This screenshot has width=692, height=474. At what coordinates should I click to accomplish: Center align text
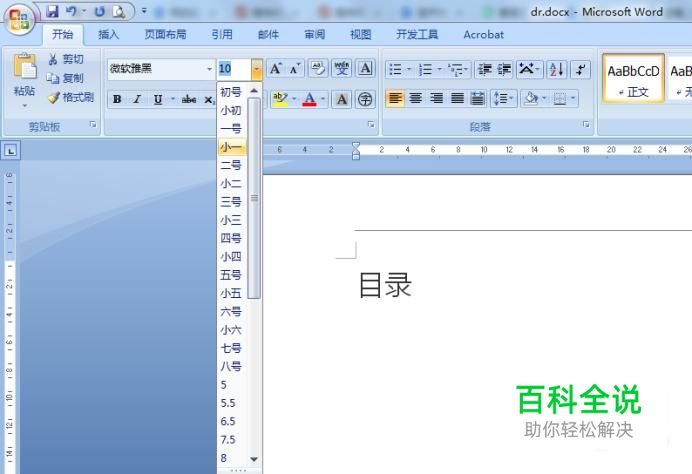[415, 98]
